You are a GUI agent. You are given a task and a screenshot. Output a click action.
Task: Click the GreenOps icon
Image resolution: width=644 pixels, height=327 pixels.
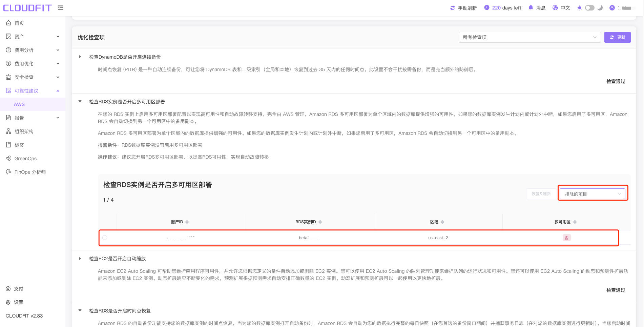[8, 158]
